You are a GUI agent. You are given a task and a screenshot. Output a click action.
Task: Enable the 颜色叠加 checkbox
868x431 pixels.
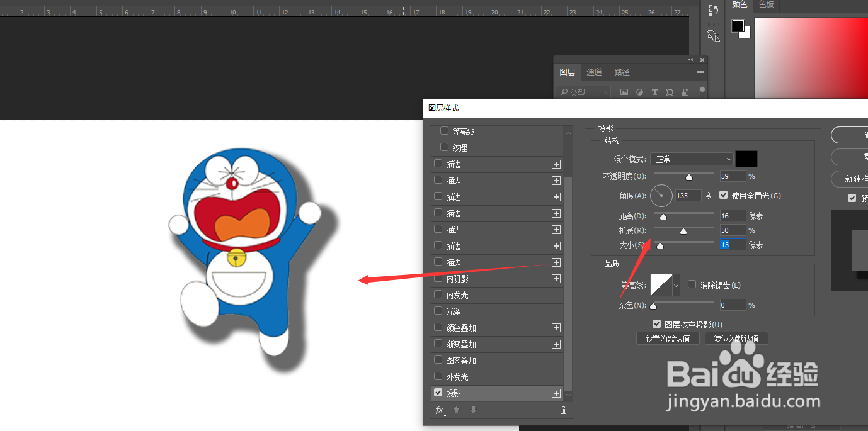tap(438, 327)
